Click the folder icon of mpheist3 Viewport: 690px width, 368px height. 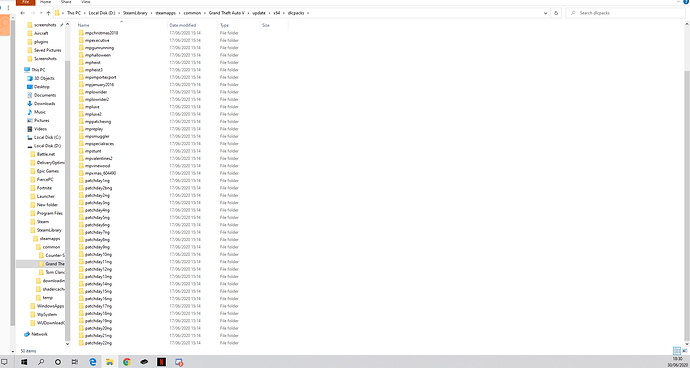coord(81,70)
